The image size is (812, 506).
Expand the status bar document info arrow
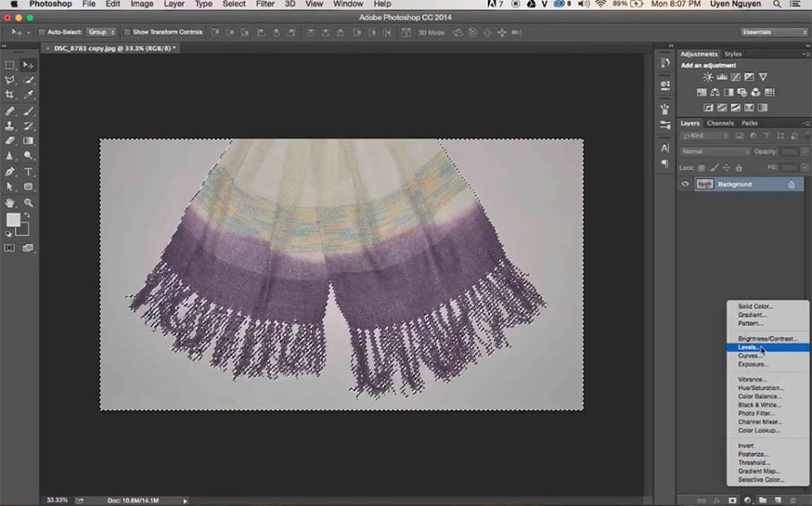[185, 500]
